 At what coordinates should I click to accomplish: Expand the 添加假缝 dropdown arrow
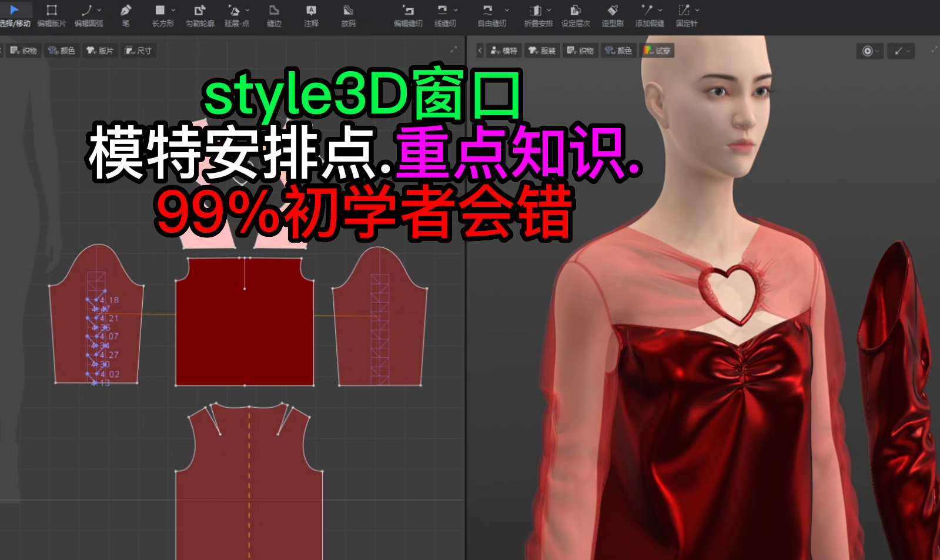click(x=660, y=10)
